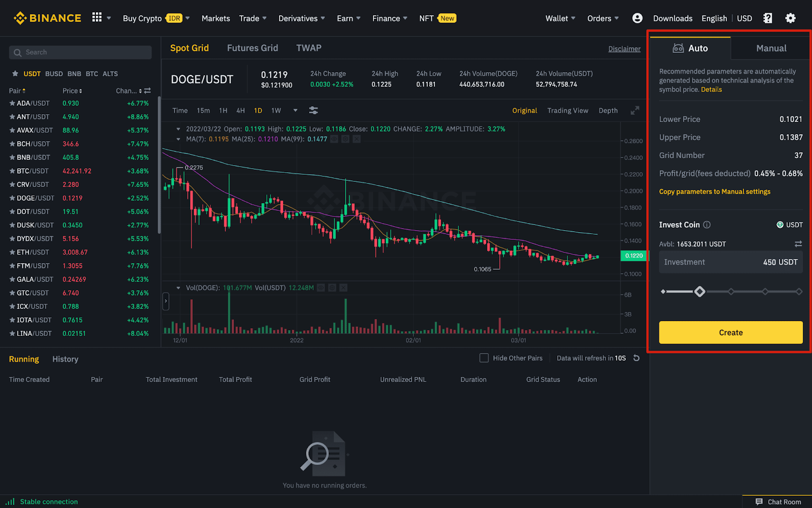Remove volume indicator with X icon
The width and height of the screenshot is (812, 508).
coord(344,288)
